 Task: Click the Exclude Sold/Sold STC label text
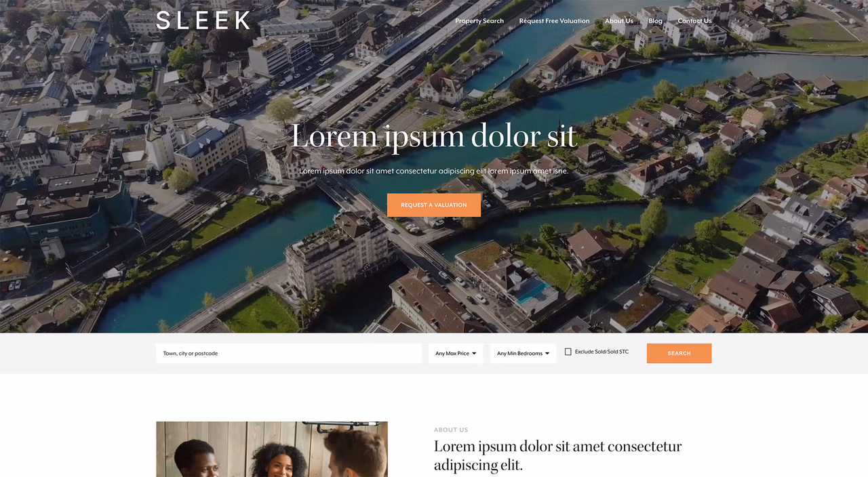click(x=601, y=352)
